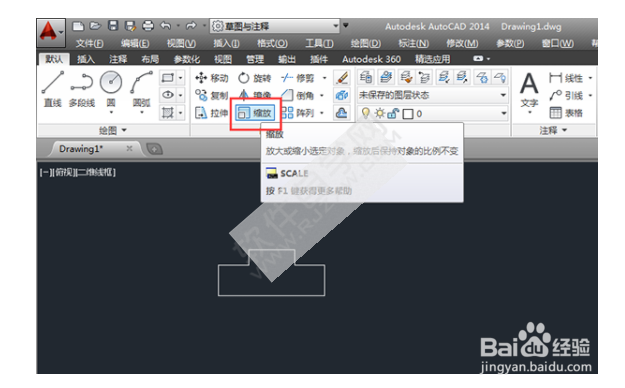
Task: Click the Save As icon
Action: [130, 26]
